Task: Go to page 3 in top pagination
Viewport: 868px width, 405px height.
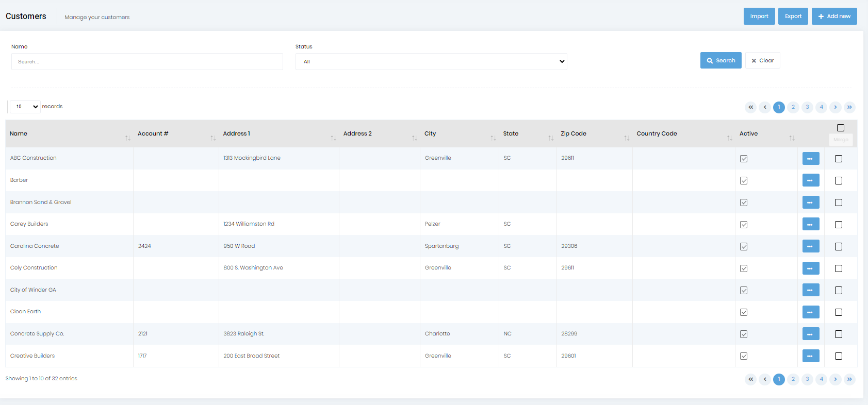Action: pos(807,107)
